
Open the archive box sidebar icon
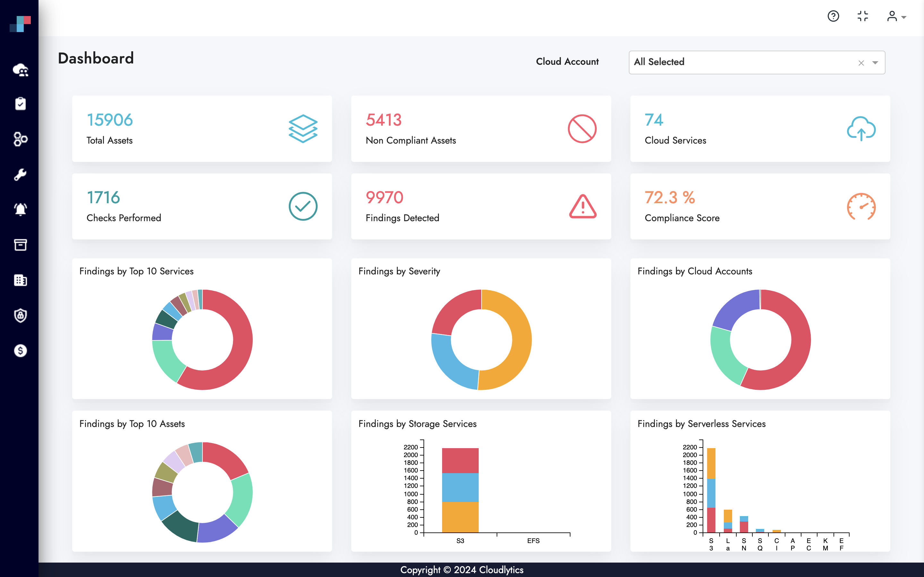coord(20,245)
